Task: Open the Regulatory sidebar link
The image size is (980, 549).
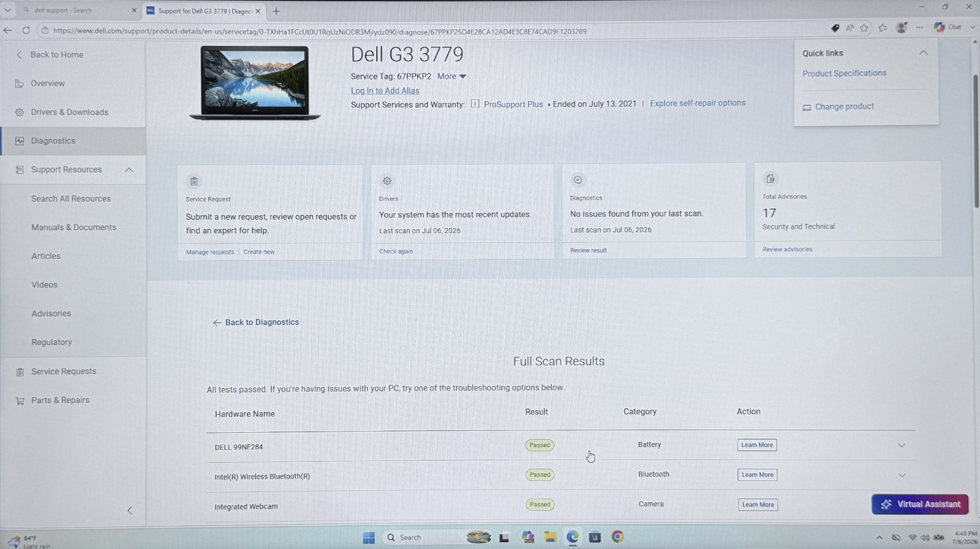Action: (x=51, y=342)
